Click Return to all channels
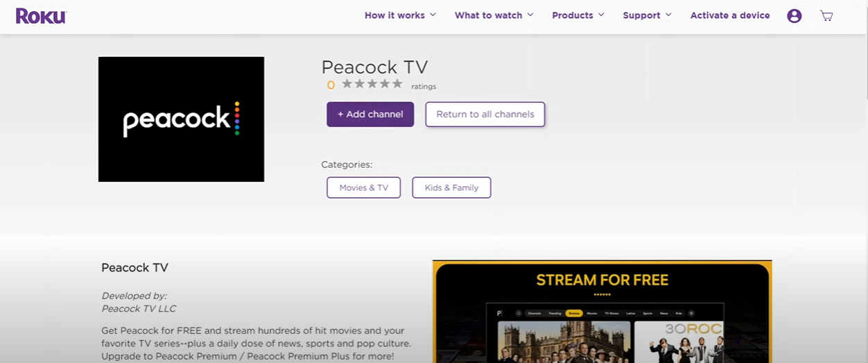The image size is (868, 363). coord(485,115)
